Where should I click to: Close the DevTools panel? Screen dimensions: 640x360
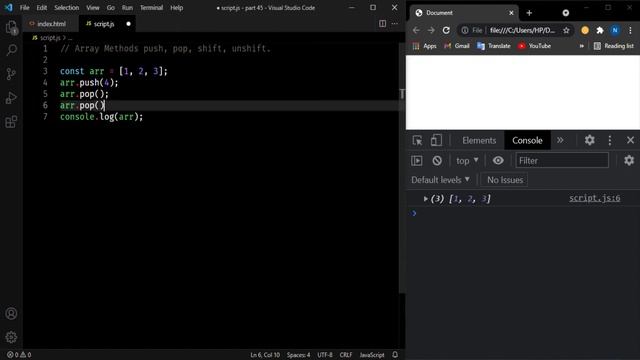(630, 140)
